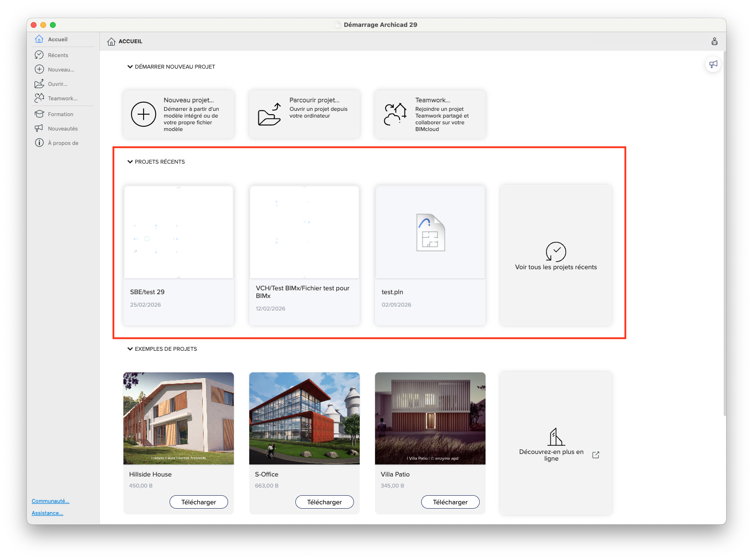Open the Communauté... link
This screenshot has height=560, width=753.
50,501
